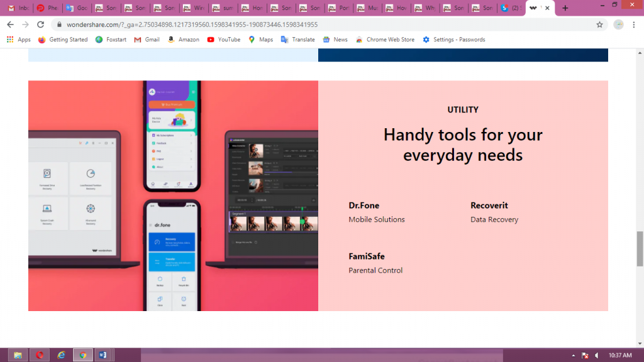The height and width of the screenshot is (362, 644).
Task: Open the Apps grid shortcut
Action: [x=18, y=40]
